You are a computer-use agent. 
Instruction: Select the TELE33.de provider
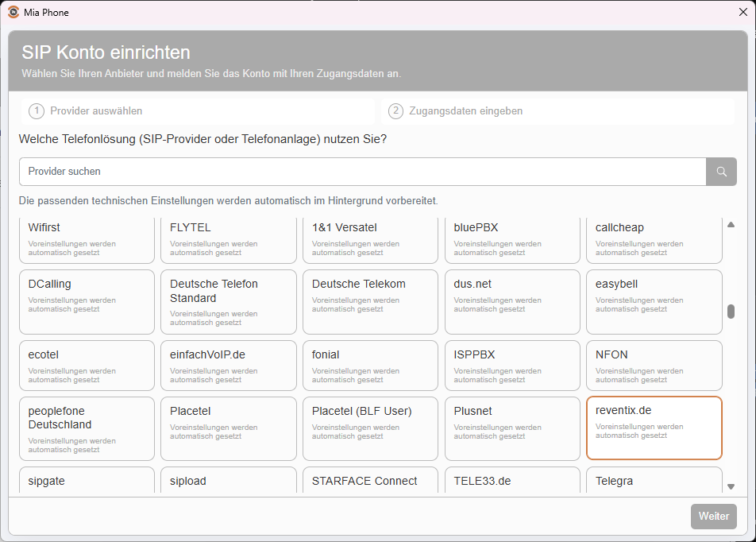tap(512, 480)
